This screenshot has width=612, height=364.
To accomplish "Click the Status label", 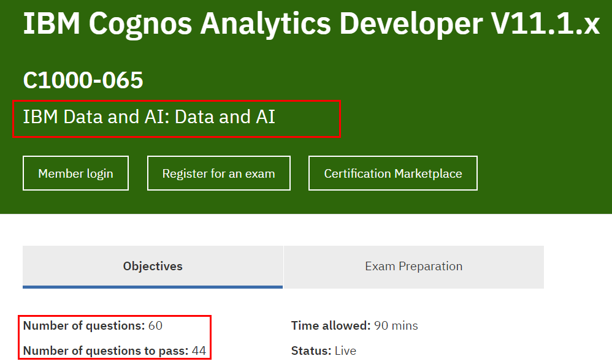I will 311,351.
